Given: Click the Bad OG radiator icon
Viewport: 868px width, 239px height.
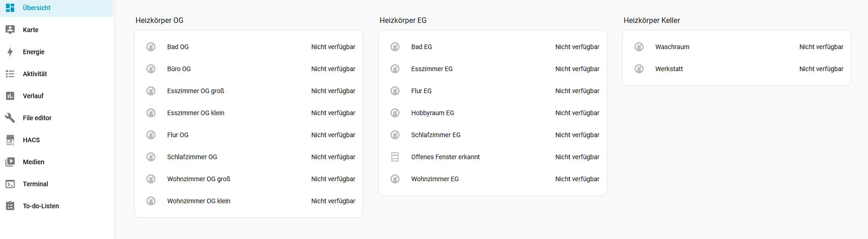Looking at the screenshot, I should point(151,47).
